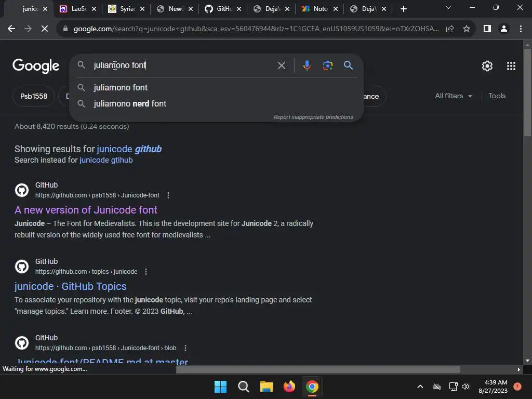Open the Google apps grid
Viewport: 532px width, 399px height.
(511, 66)
